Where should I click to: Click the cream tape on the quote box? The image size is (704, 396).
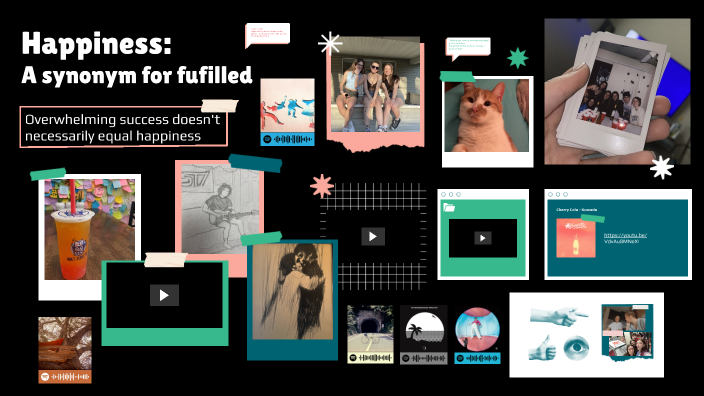(x=220, y=106)
